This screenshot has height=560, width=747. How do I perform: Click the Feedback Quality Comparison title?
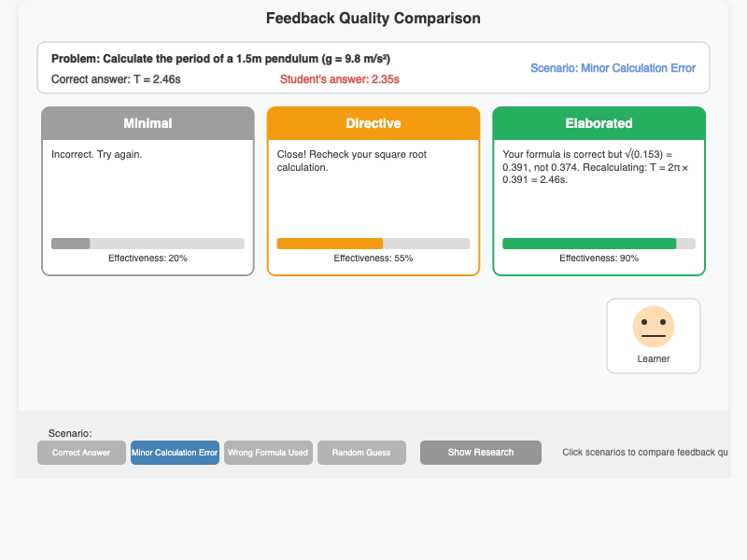tap(373, 19)
